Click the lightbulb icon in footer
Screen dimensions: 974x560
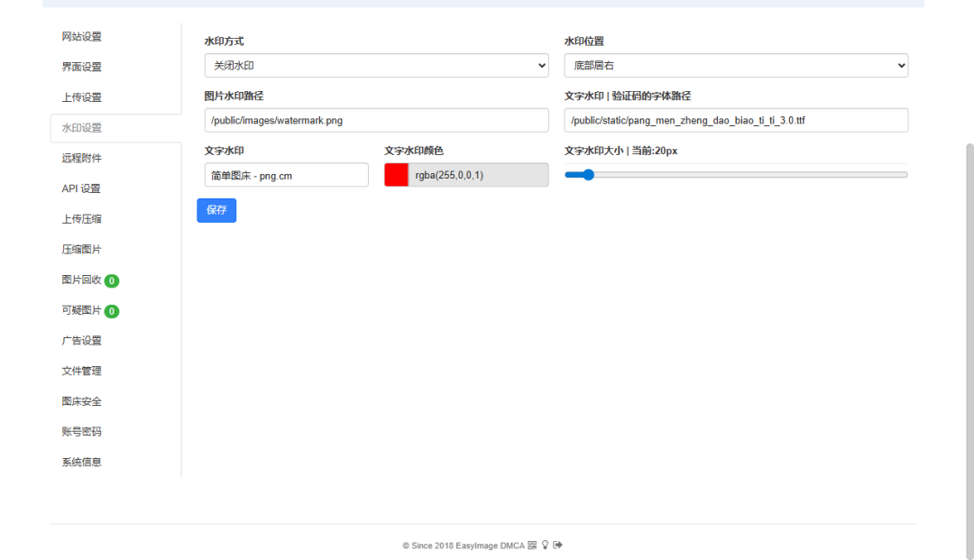546,545
